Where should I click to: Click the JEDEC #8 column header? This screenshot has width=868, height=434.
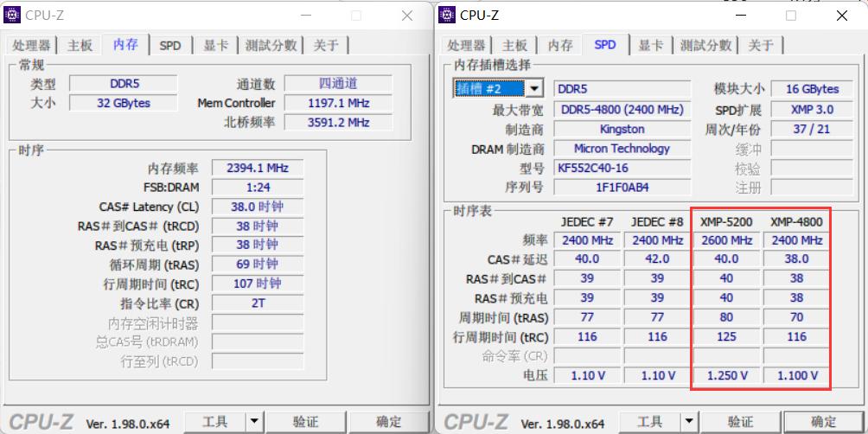(657, 222)
